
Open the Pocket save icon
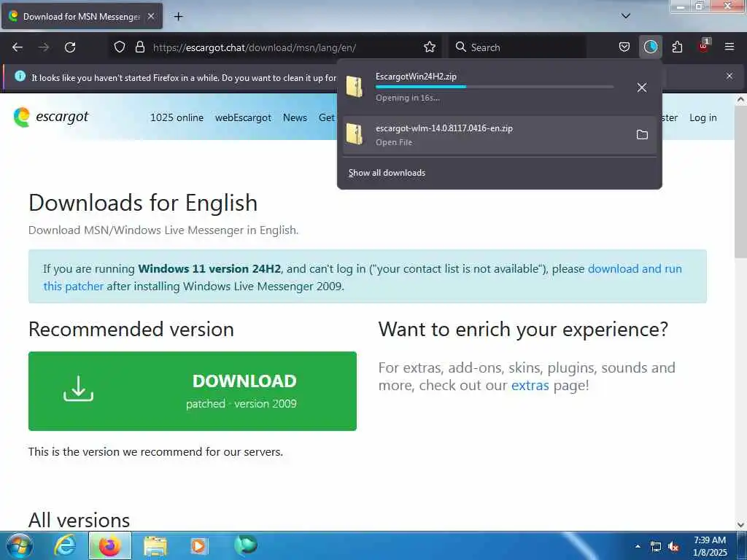click(x=624, y=47)
